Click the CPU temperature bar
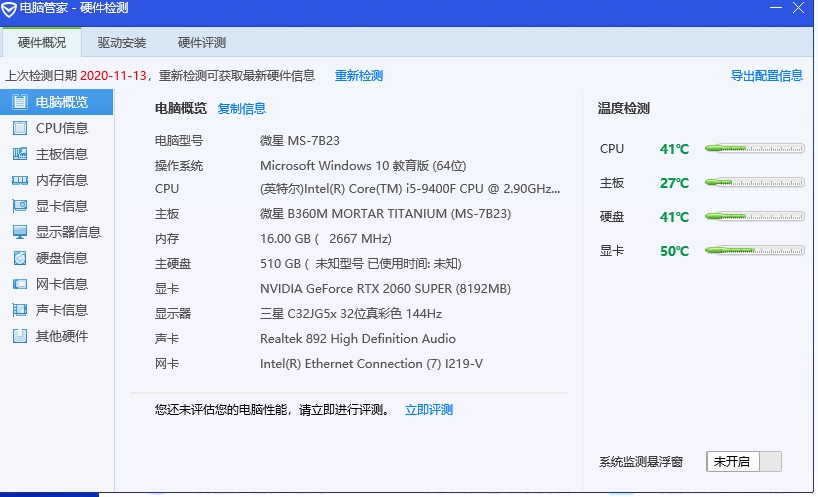Image resolution: width=818 pixels, height=497 pixels. click(754, 148)
